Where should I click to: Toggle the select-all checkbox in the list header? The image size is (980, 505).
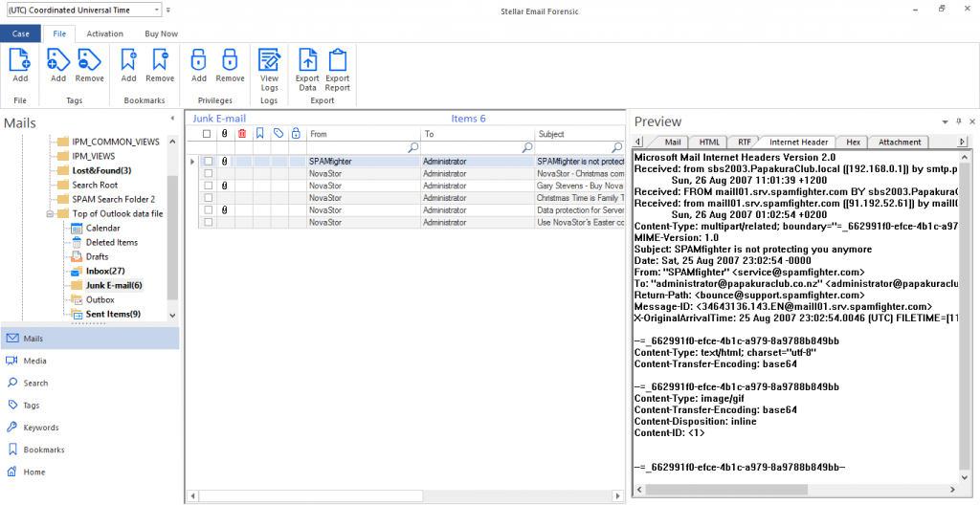[x=207, y=134]
